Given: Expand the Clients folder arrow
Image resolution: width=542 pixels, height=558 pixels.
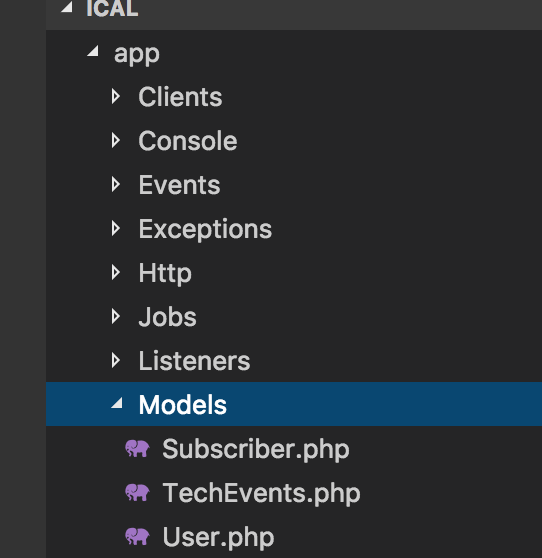Looking at the screenshot, I should click(115, 96).
